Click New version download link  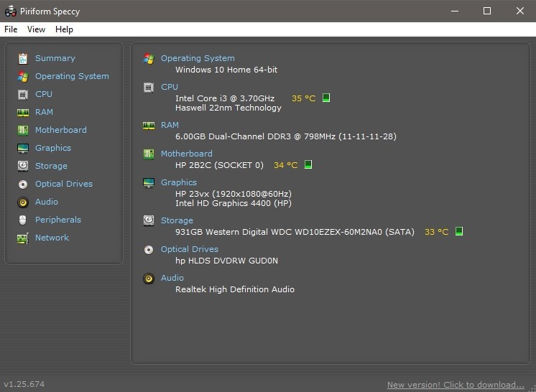point(456,385)
